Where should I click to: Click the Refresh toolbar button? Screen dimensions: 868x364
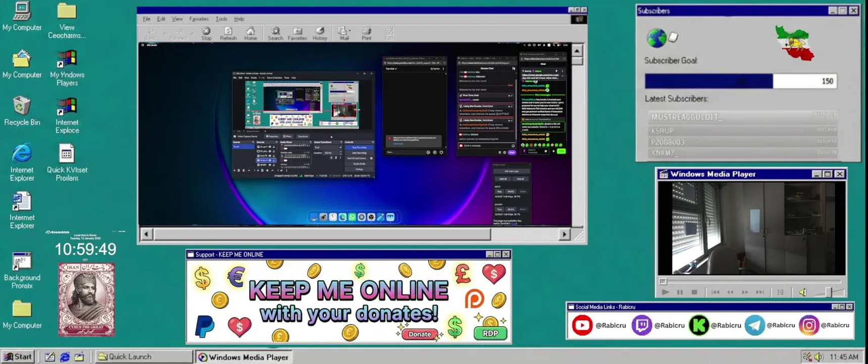point(228,34)
